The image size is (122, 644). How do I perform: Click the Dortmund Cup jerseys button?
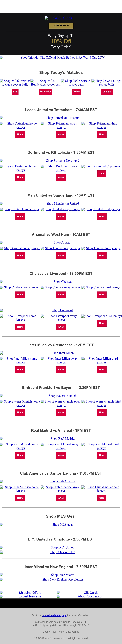tap(102, 174)
